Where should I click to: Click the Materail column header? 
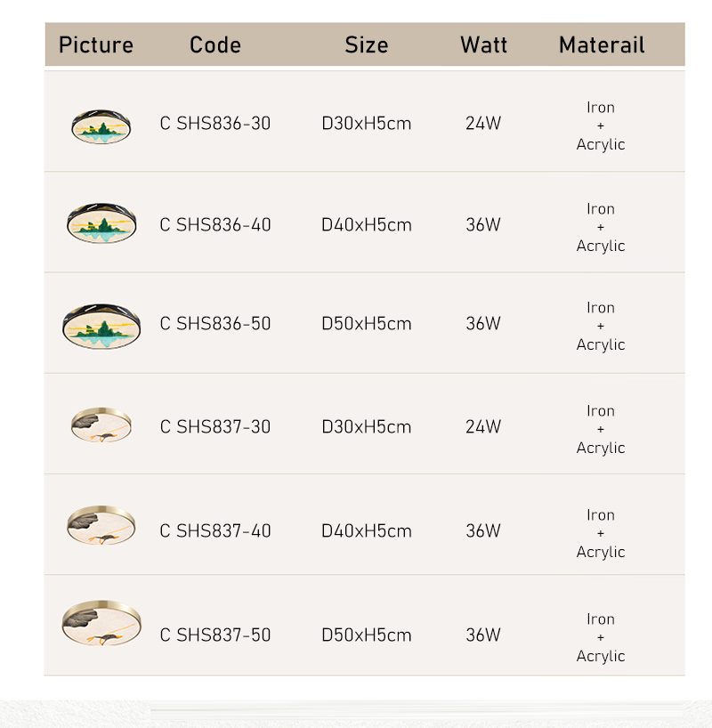602,45
